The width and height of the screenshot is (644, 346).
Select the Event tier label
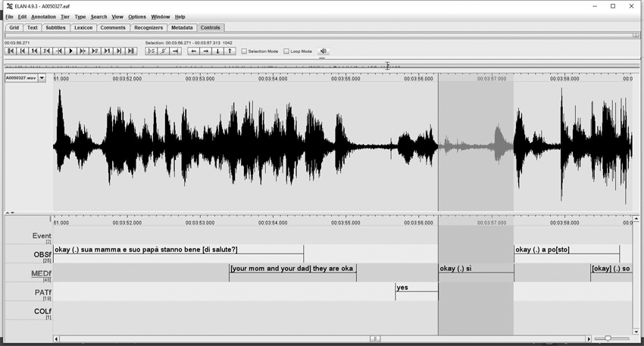[x=42, y=236]
